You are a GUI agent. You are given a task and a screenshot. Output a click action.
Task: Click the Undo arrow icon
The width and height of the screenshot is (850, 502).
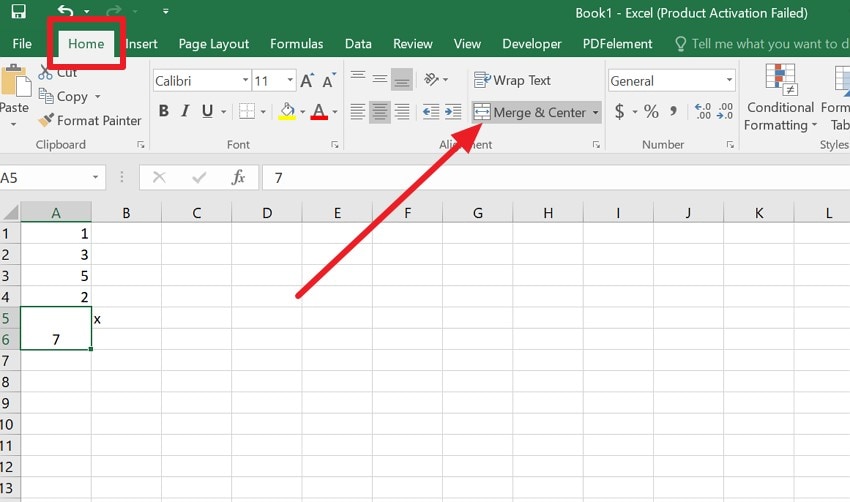point(65,11)
